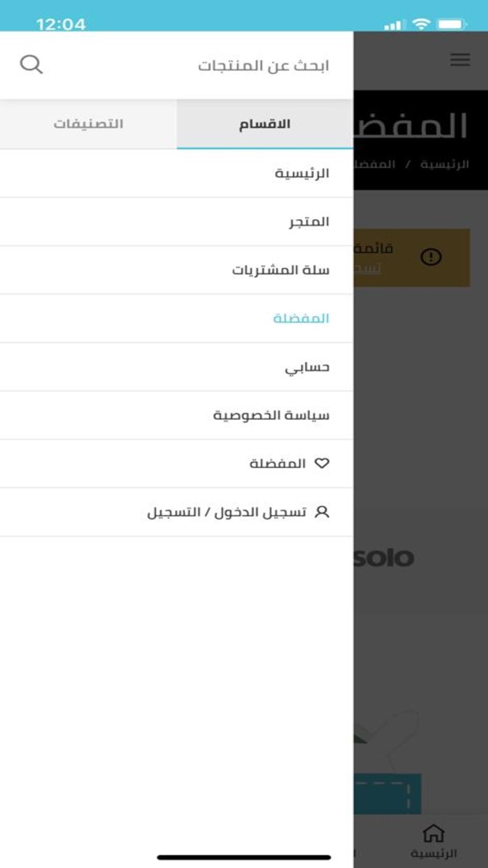Select the home icon labeled الرئيسية in bottom bar
The height and width of the screenshot is (868, 488).
click(434, 837)
